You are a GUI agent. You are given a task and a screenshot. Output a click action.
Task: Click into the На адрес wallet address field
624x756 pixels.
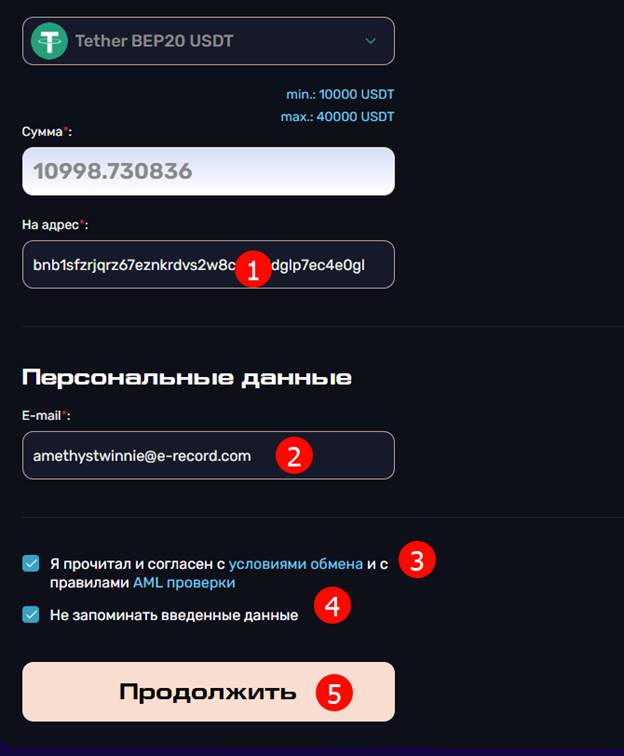tap(208, 265)
